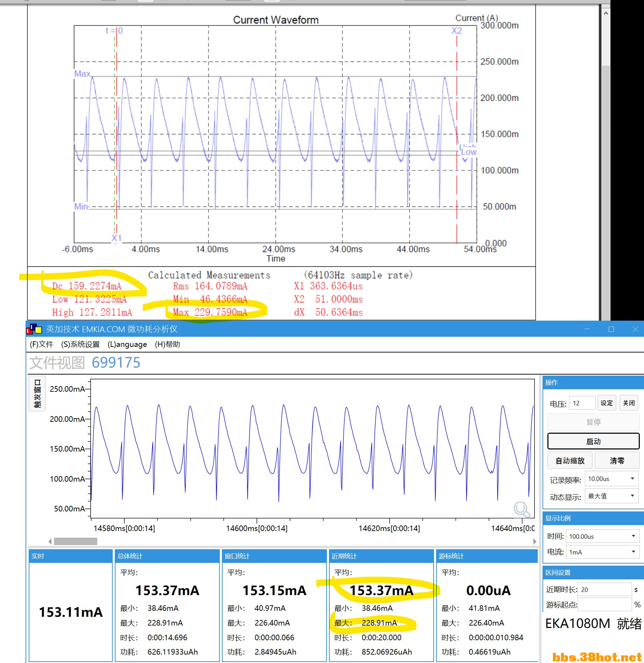Click the real-time value 153.11mA

tap(71, 612)
